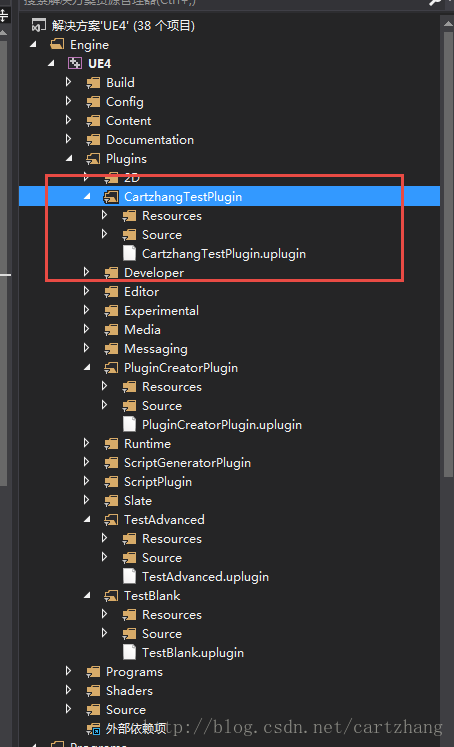
Task: Click the Media folder icon
Action: (x=111, y=330)
